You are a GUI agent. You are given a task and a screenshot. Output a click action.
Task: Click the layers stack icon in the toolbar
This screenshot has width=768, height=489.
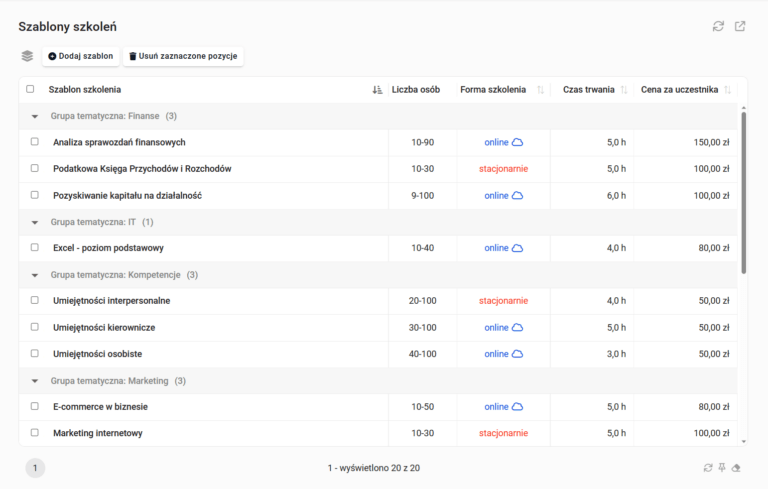(x=27, y=56)
